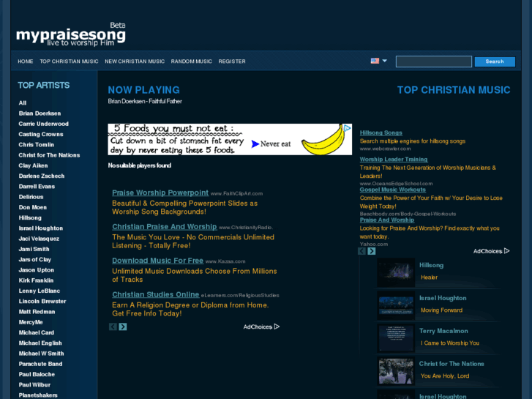Click the Search button
This screenshot has height=399, width=532.
click(x=495, y=61)
